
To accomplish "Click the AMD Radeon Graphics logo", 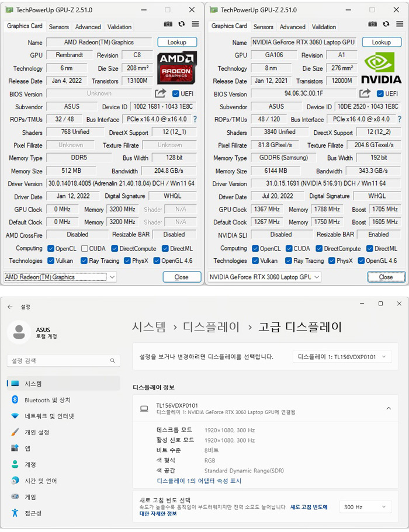I will tap(176, 68).
